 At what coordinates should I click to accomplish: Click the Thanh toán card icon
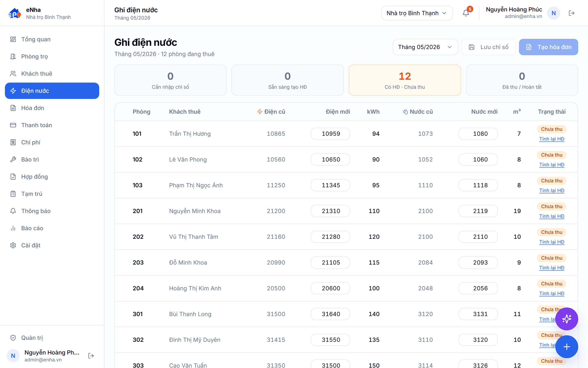click(13, 125)
